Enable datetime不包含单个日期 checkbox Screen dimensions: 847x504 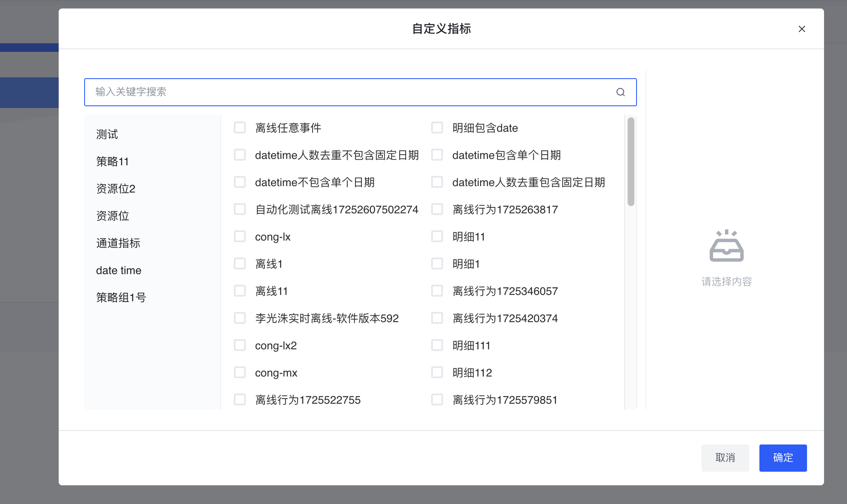240,182
